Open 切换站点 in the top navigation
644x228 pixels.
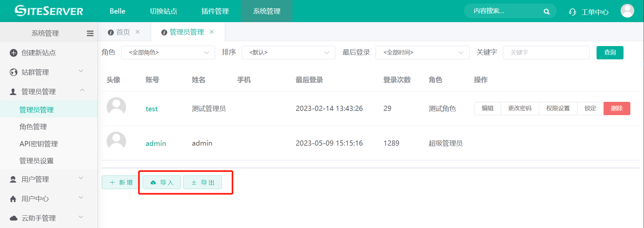[x=163, y=11]
